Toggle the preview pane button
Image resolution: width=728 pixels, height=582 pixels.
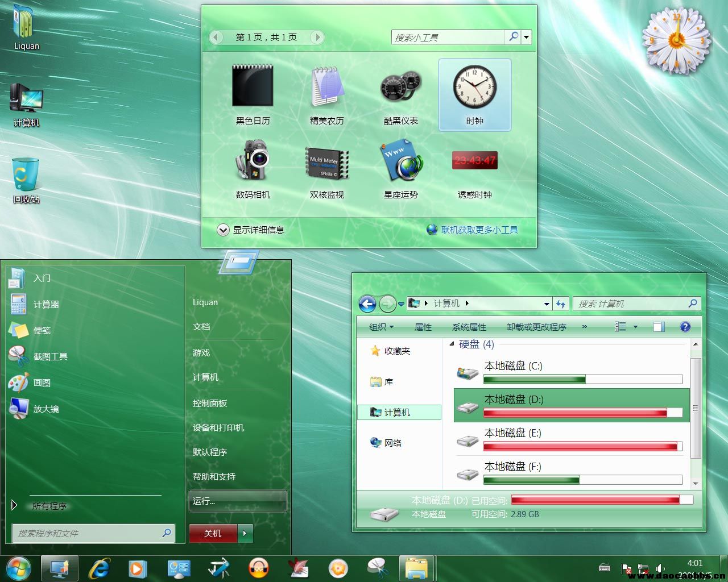click(659, 327)
